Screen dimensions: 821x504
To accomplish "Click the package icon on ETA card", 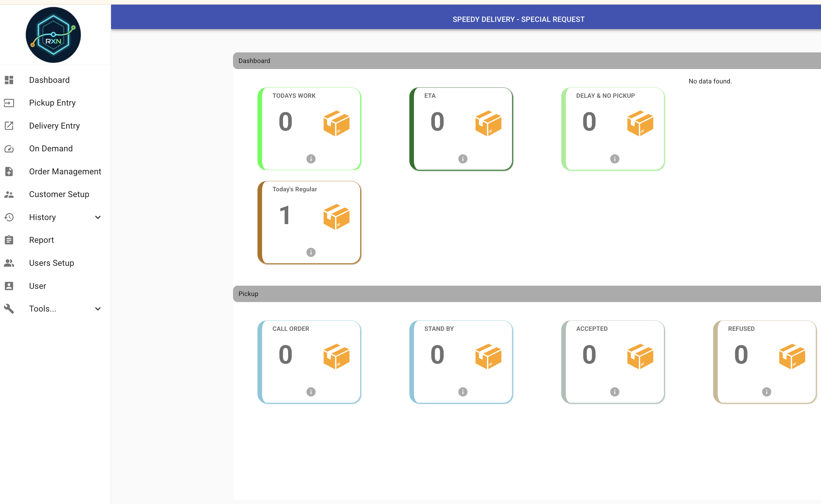I will (488, 123).
